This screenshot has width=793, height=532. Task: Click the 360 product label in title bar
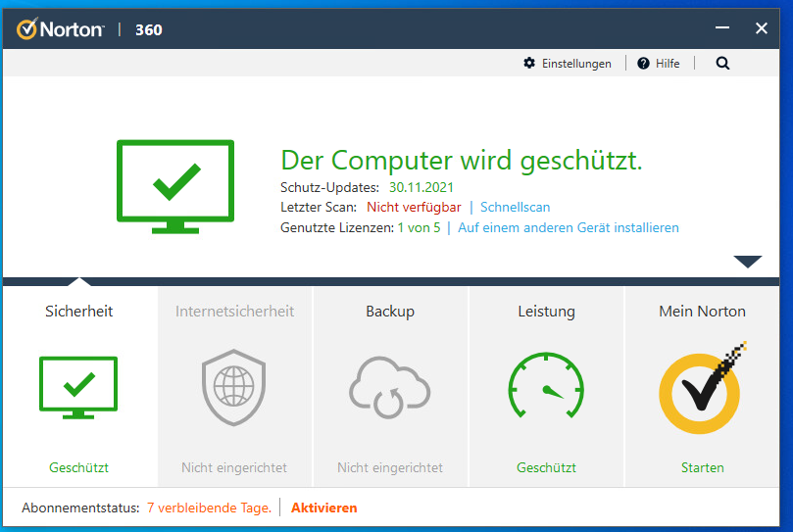[149, 29]
